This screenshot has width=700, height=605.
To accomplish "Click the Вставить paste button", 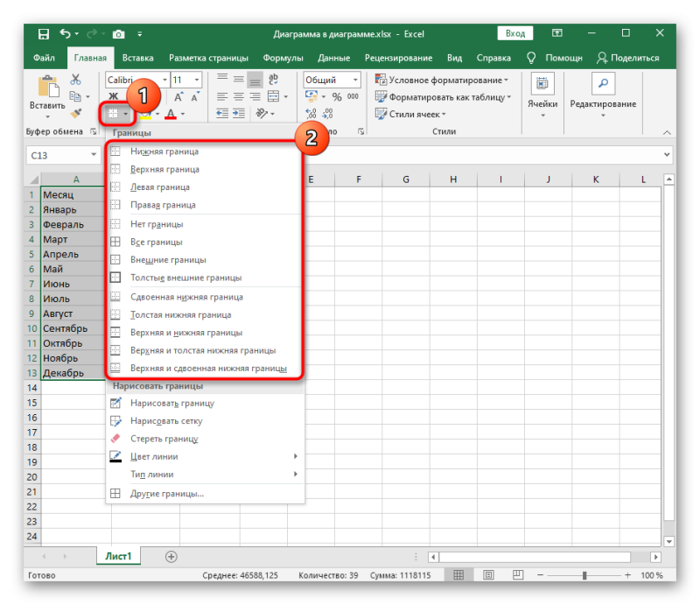I will [48, 96].
